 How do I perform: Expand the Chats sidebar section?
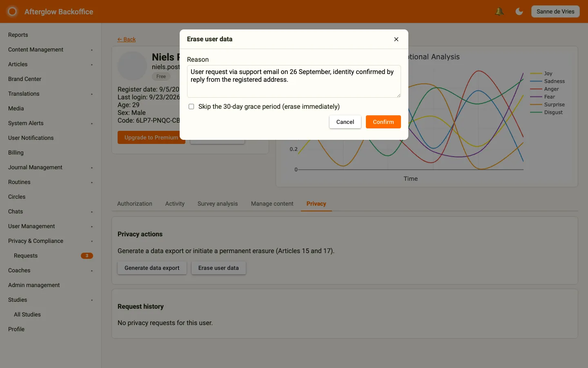pos(51,211)
